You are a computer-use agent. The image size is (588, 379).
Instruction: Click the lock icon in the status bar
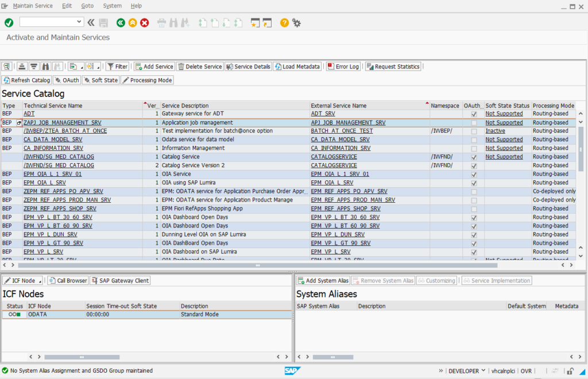570,371
